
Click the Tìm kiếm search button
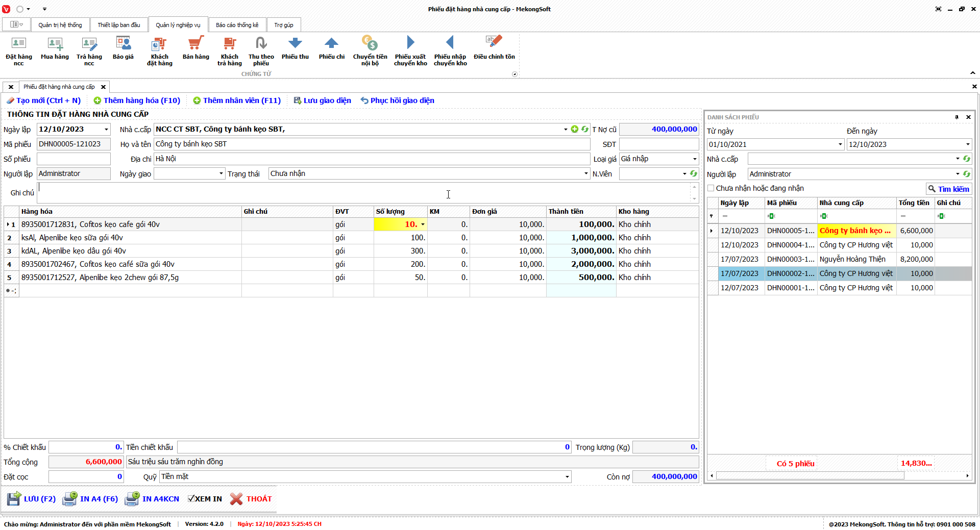pyautogui.click(x=948, y=189)
